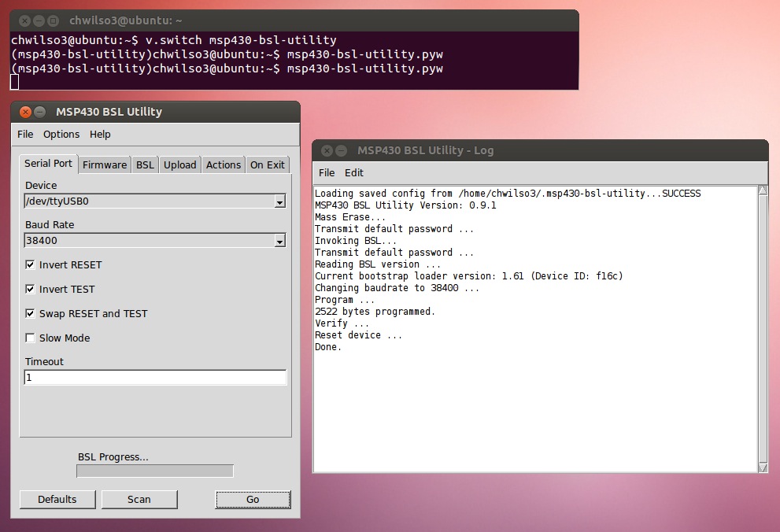Image resolution: width=780 pixels, height=532 pixels.
Task: Switch to the Upload tab
Action: click(x=180, y=165)
